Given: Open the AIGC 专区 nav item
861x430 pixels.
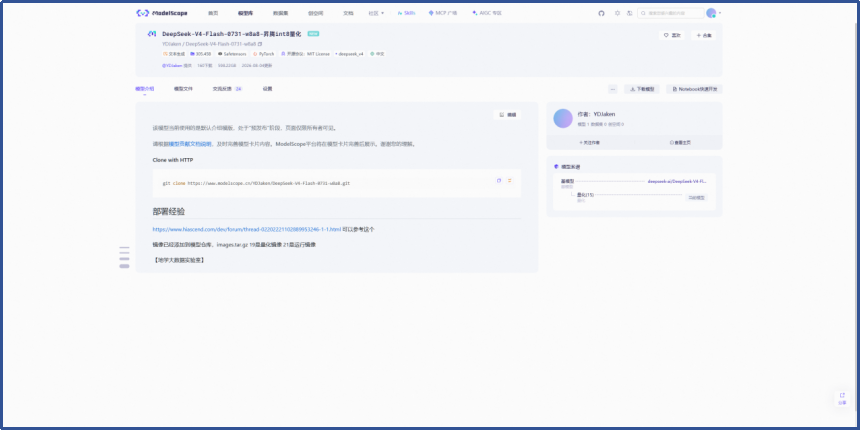Looking at the screenshot, I should 487,13.
